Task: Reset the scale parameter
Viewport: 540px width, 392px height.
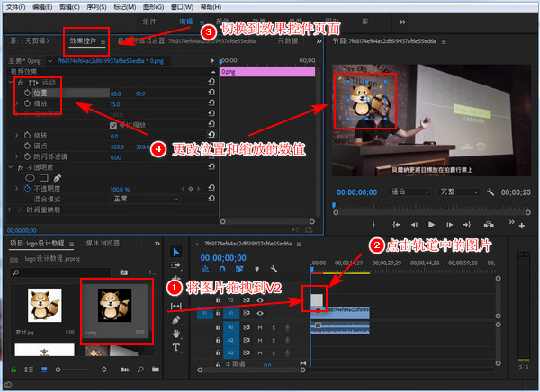Action: (x=211, y=102)
